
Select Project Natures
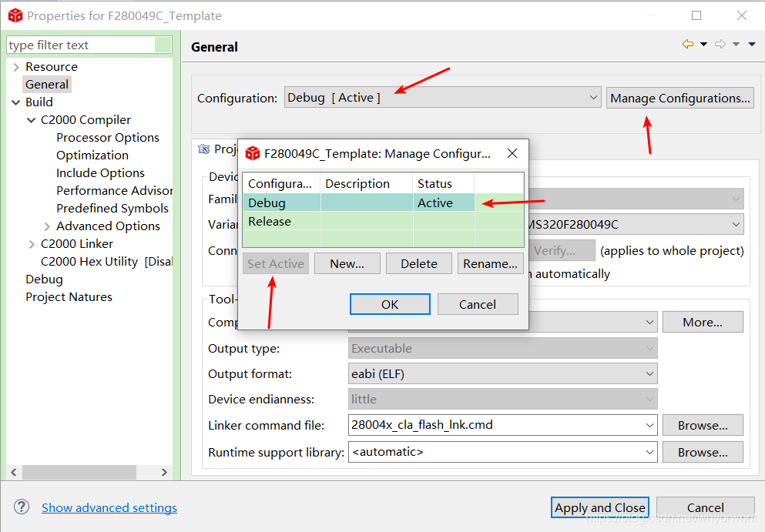pos(69,297)
